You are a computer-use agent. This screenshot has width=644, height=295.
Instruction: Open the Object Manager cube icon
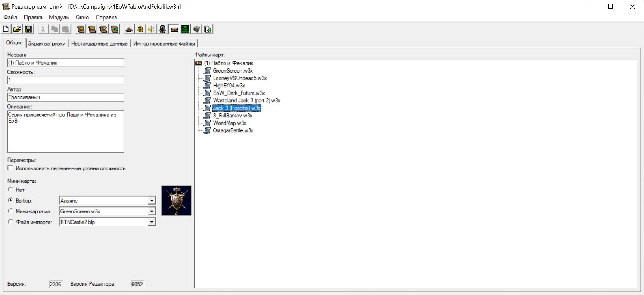point(196,29)
